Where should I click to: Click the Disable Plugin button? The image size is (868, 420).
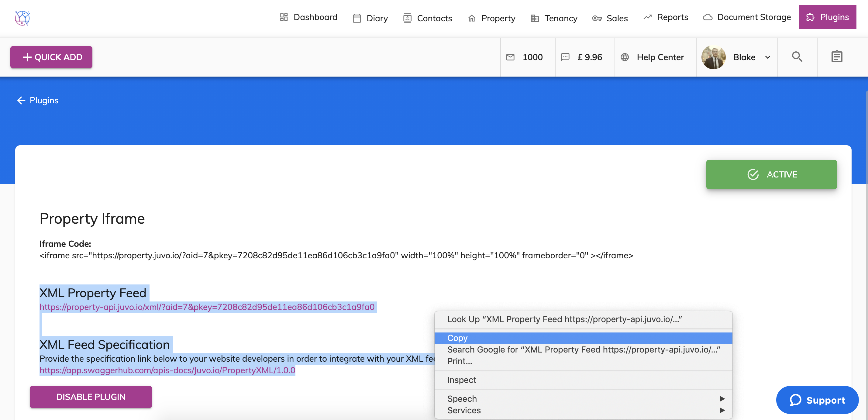pyautogui.click(x=91, y=397)
